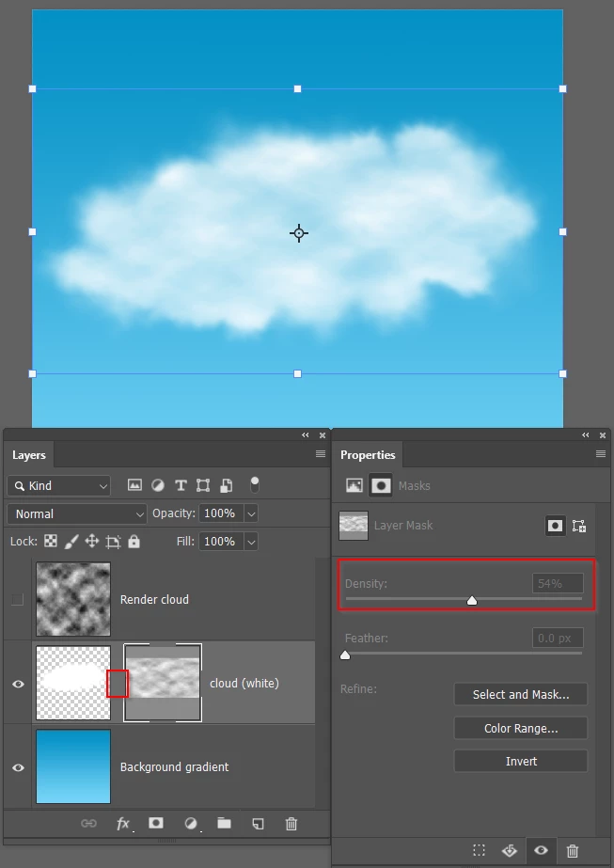Image resolution: width=614 pixels, height=868 pixels.
Task: Lock position move icon
Action: tap(92, 541)
